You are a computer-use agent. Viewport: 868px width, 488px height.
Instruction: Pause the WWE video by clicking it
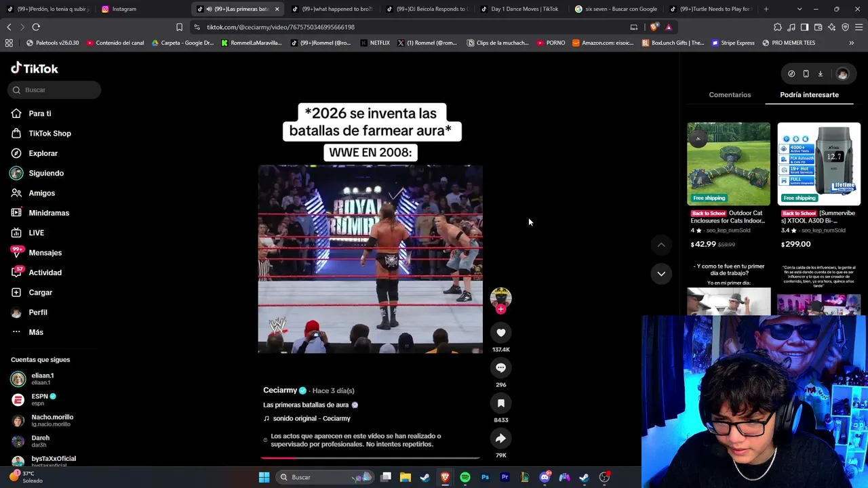pyautogui.click(x=370, y=259)
